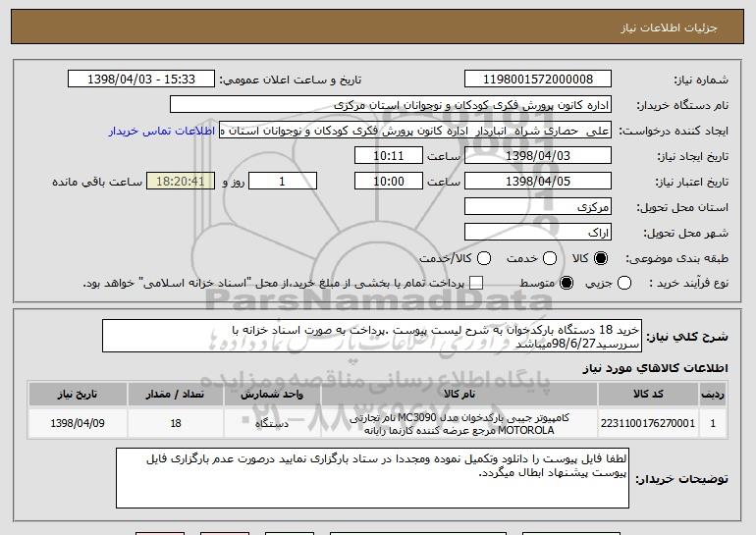This screenshot has height=535, width=756.
Task: Click the remaining time counter 18:20:41
Action: click(x=181, y=182)
